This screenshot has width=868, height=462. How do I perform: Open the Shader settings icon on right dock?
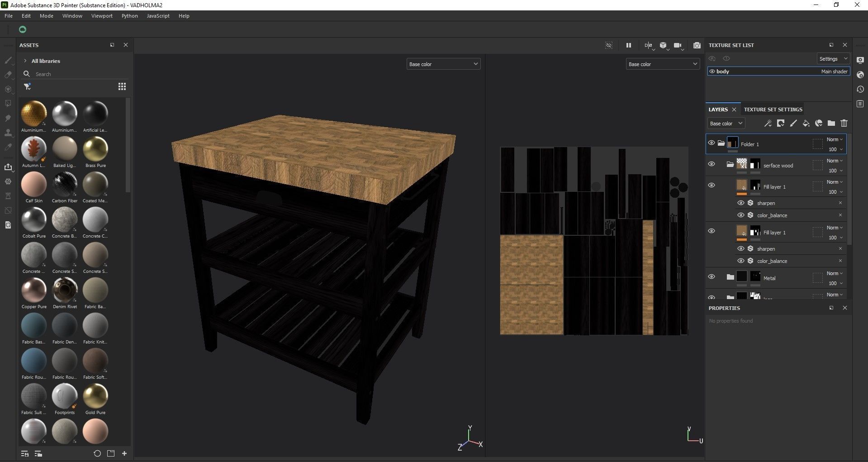[x=860, y=75]
